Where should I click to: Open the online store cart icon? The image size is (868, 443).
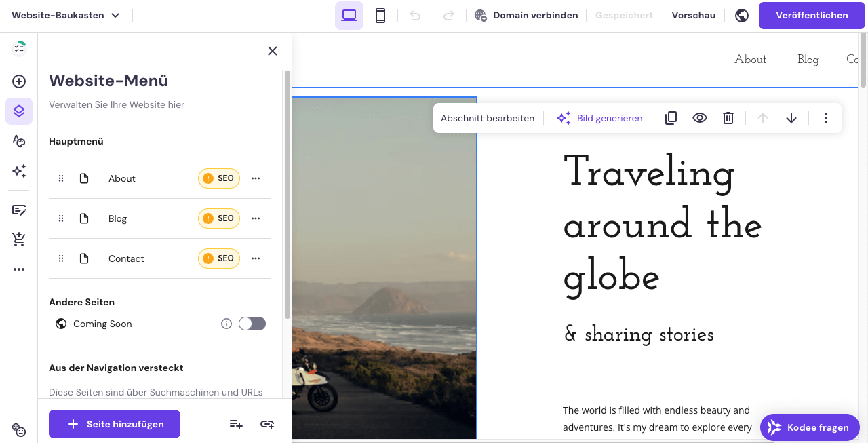click(x=19, y=239)
